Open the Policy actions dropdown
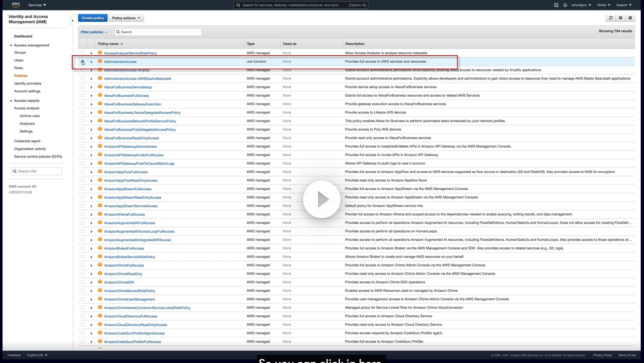The height and width of the screenshot is (363, 644). click(x=126, y=18)
